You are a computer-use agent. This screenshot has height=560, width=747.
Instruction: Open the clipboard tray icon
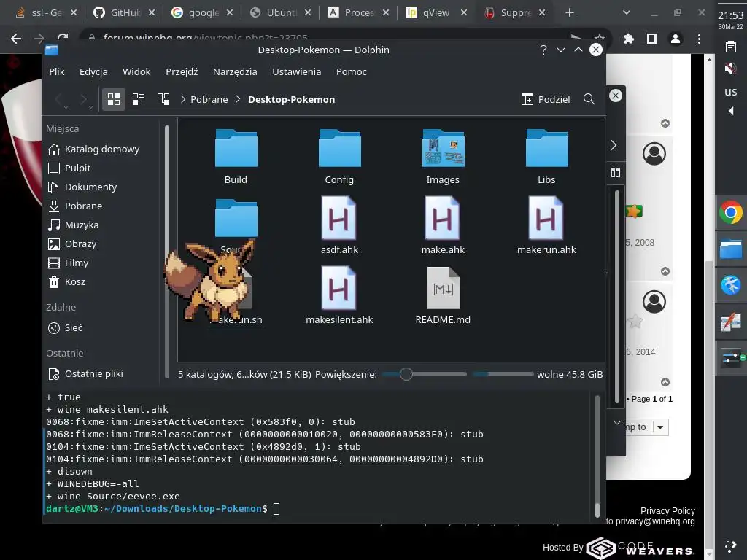coord(730,47)
